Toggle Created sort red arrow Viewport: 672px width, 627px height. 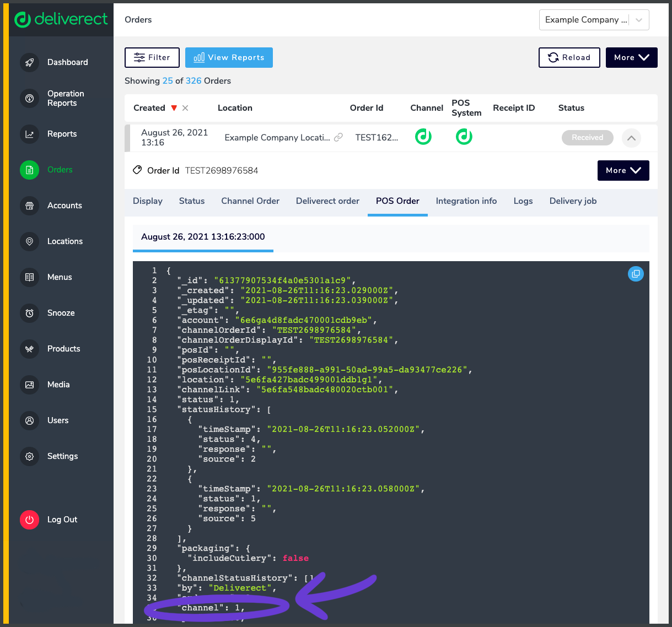pyautogui.click(x=174, y=108)
